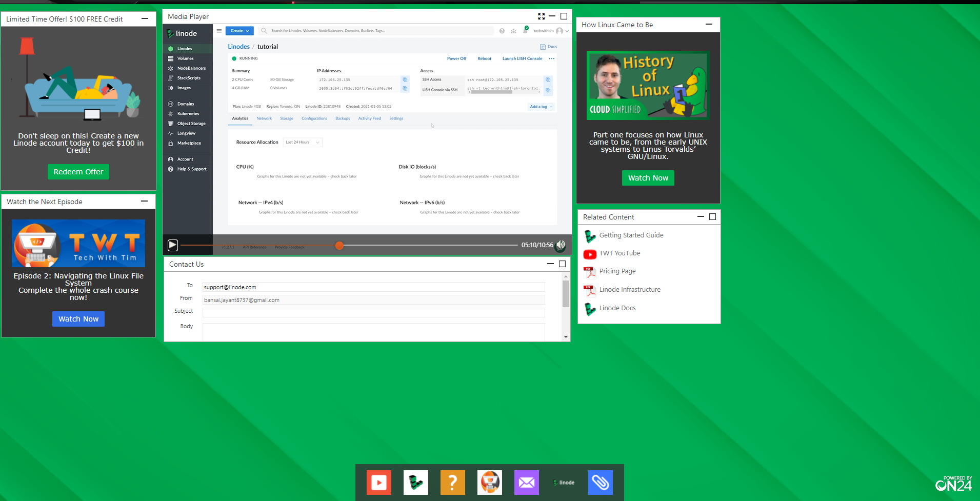Click the Tech With Tim banner thumbnail
This screenshot has width=980, height=501.
78,244
